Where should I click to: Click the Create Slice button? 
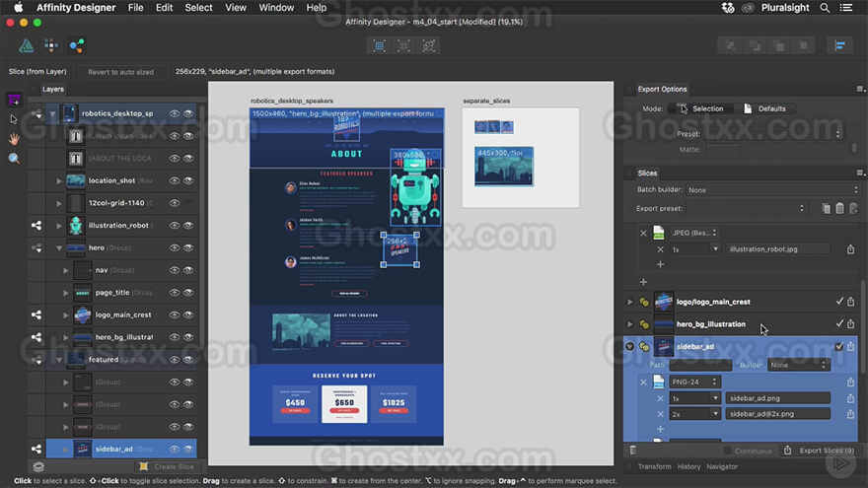click(167, 466)
